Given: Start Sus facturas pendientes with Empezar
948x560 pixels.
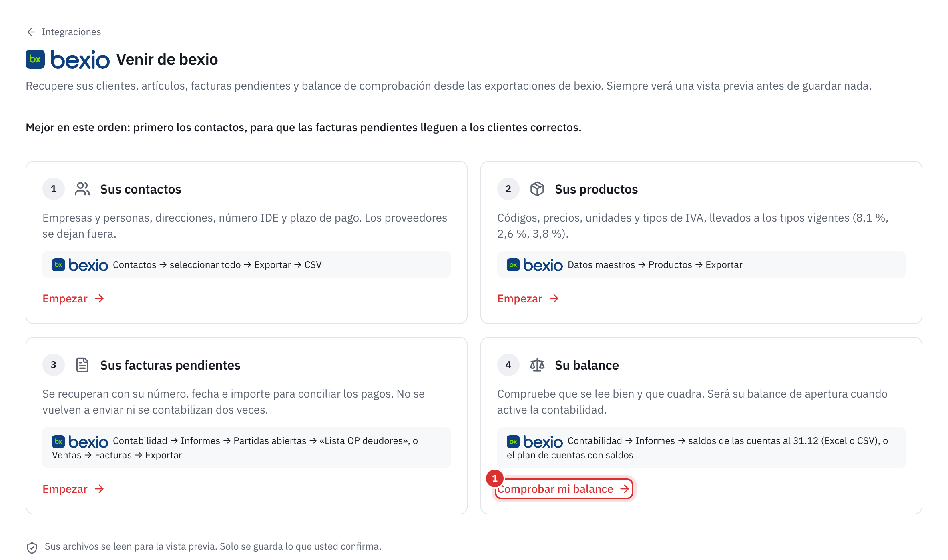Looking at the screenshot, I should tap(74, 489).
